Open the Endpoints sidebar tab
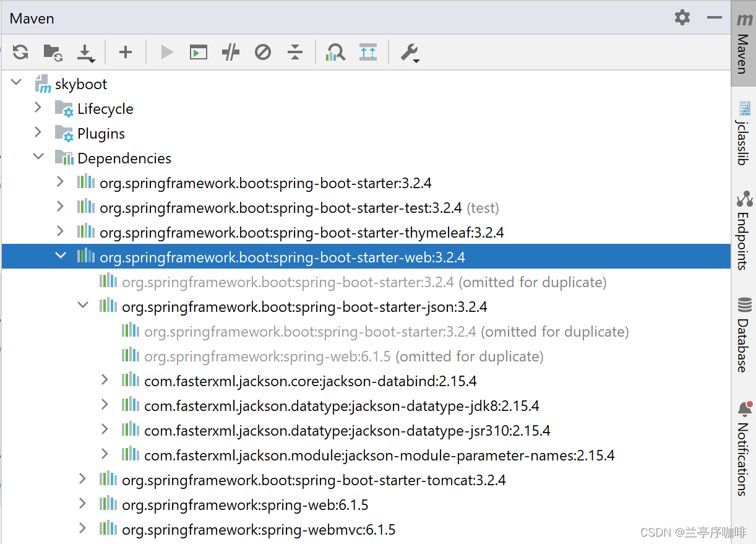Viewport: 756px width, 544px height. (744, 230)
